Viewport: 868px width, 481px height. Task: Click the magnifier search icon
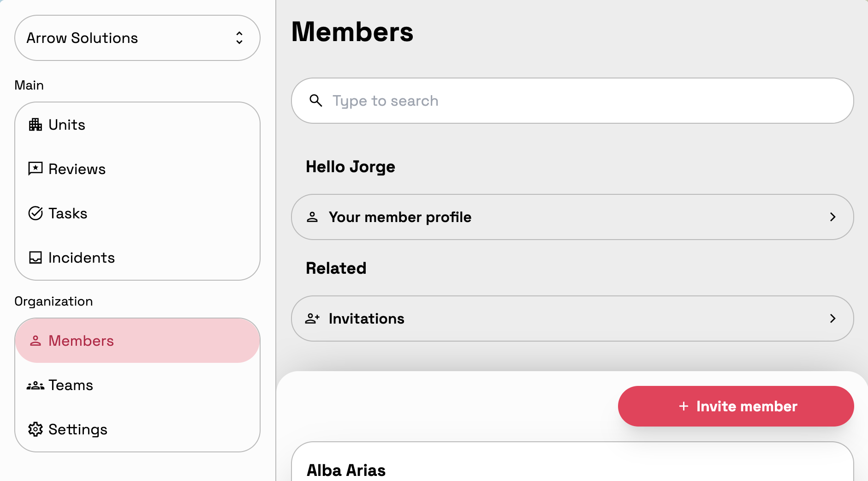coord(316,101)
